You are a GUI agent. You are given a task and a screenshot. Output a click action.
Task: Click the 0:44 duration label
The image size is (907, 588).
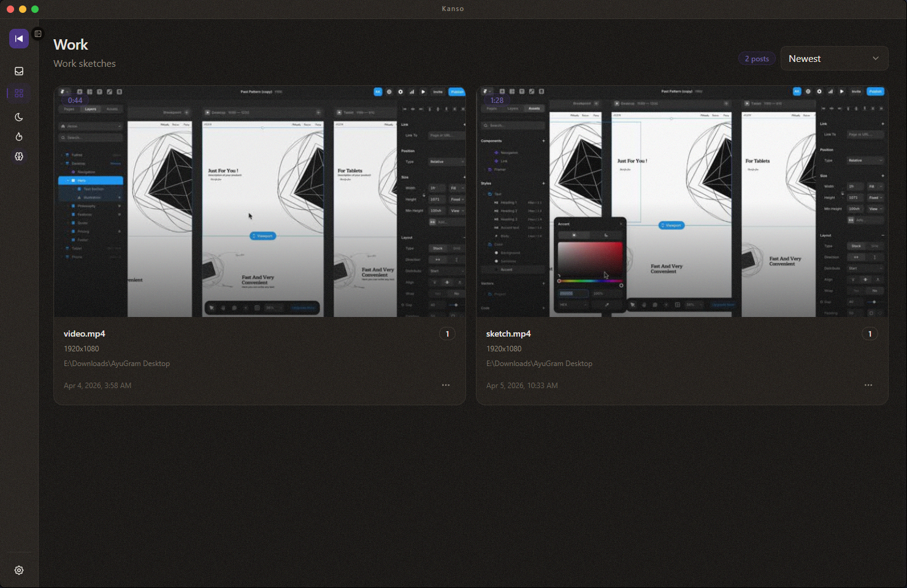click(x=75, y=101)
